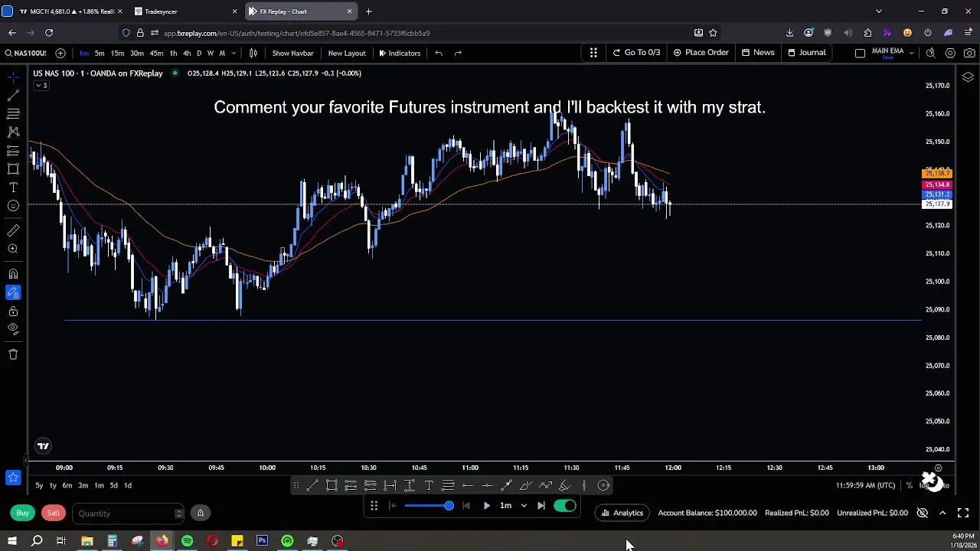Click the layout square icon beside MAIN EMA
The width and height of the screenshot is (980, 551).
click(x=860, y=53)
